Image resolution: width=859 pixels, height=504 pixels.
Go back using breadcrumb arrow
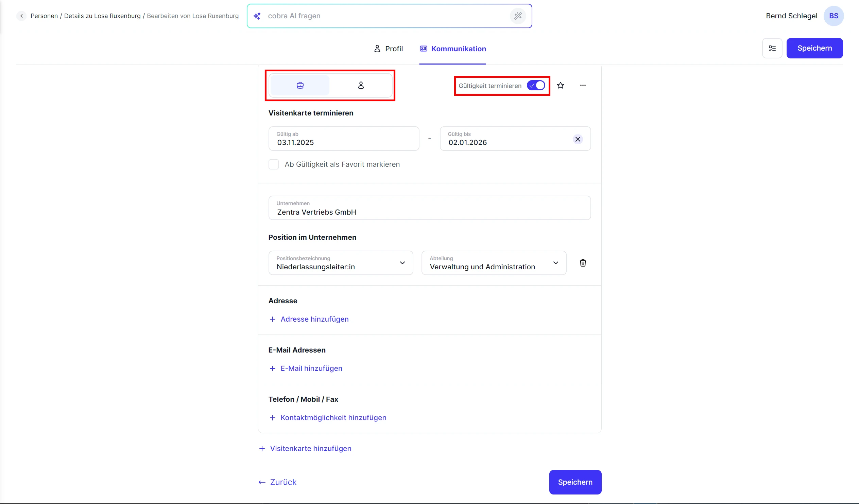[x=21, y=16]
